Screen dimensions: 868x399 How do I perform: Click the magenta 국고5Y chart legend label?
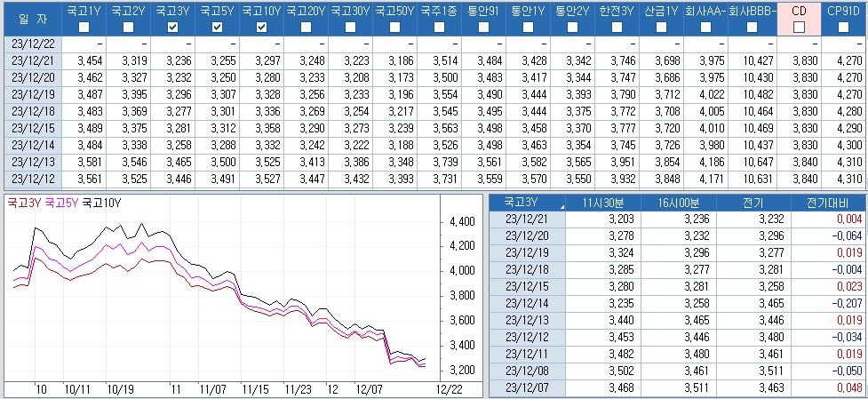coord(61,203)
